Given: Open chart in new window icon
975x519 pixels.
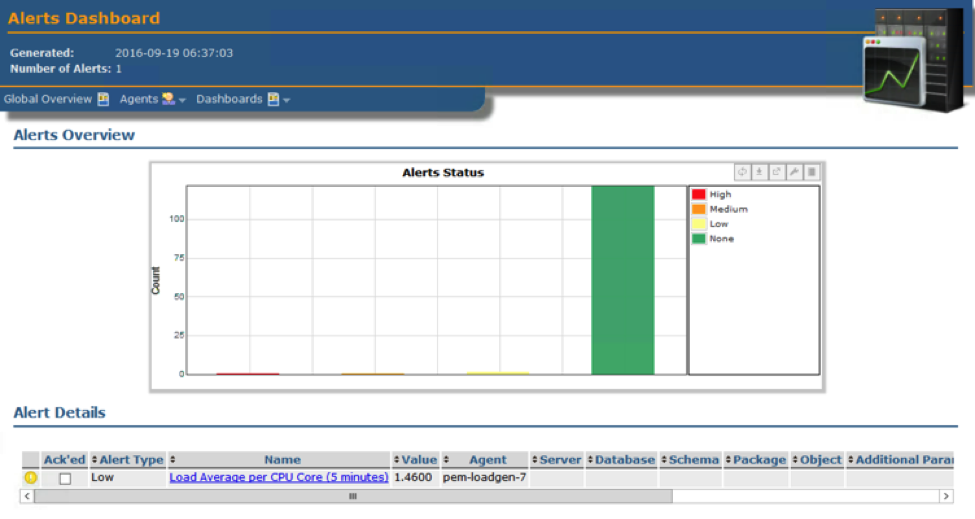Looking at the screenshot, I should click(776, 173).
